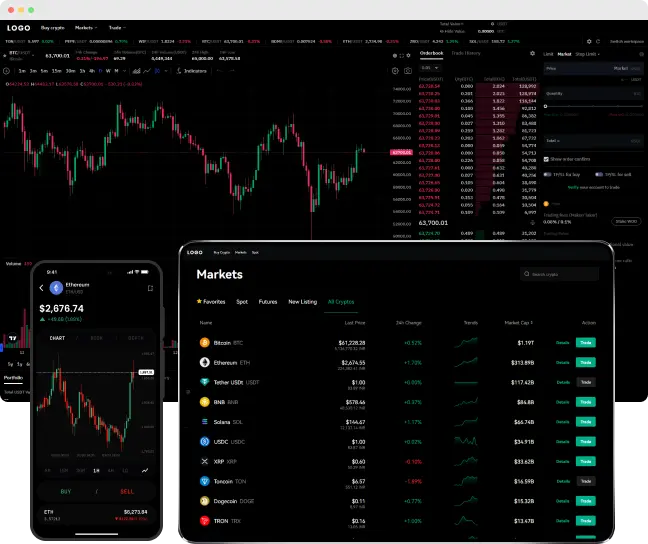Tap the SELL button on phone
This screenshot has width=648, height=544.
click(x=127, y=492)
